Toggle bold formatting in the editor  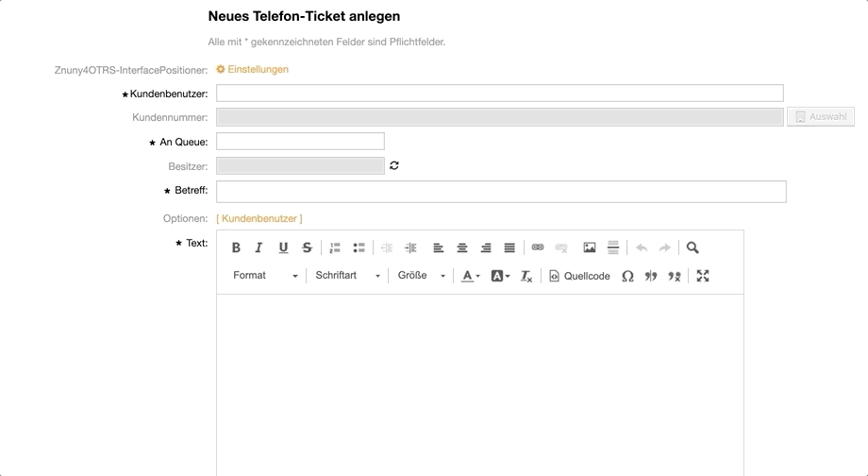pyautogui.click(x=236, y=247)
